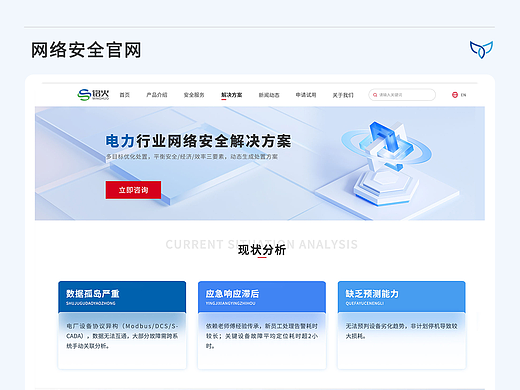Viewport: 520px width, 390px height.
Task: Open the 申请试用 nav item
Action: [306, 95]
